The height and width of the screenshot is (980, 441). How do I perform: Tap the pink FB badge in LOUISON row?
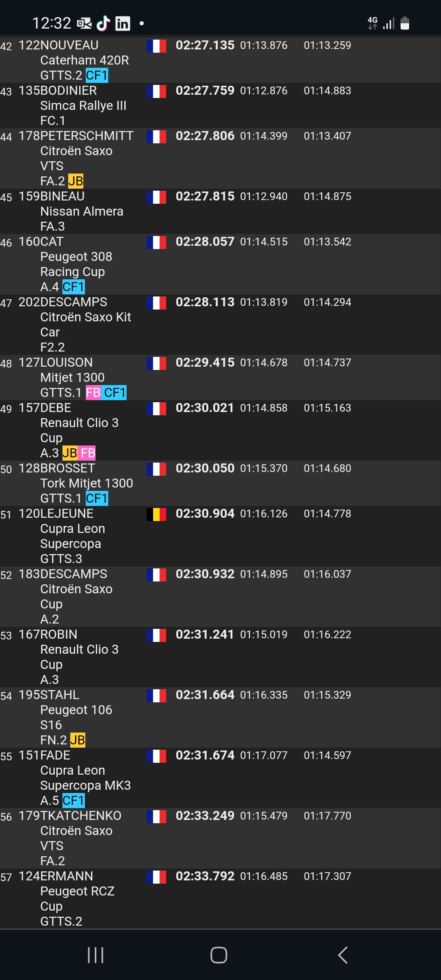[x=93, y=392]
